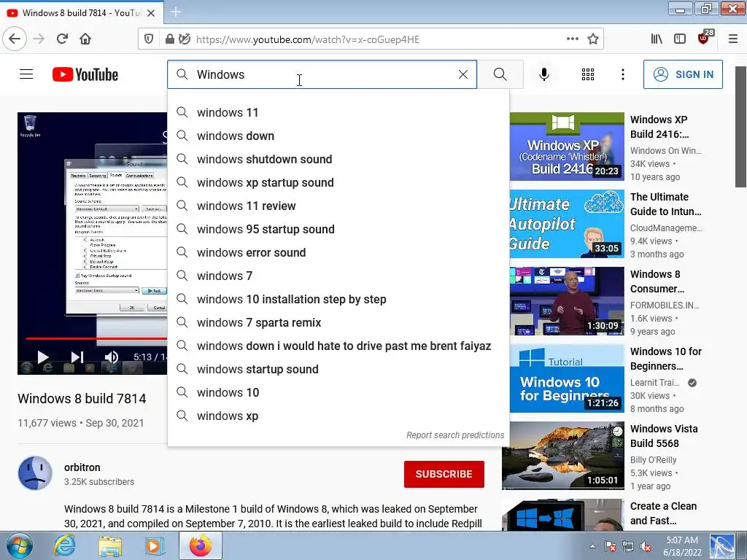Choose suggestion "windows 95 startup sound"

[338, 230]
